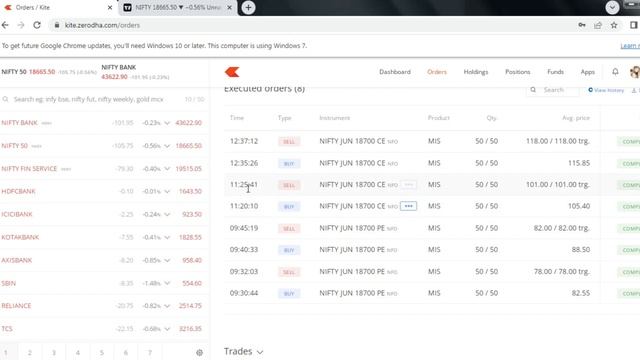
Task: Click the Kite logo icon
Action: pos(232,72)
